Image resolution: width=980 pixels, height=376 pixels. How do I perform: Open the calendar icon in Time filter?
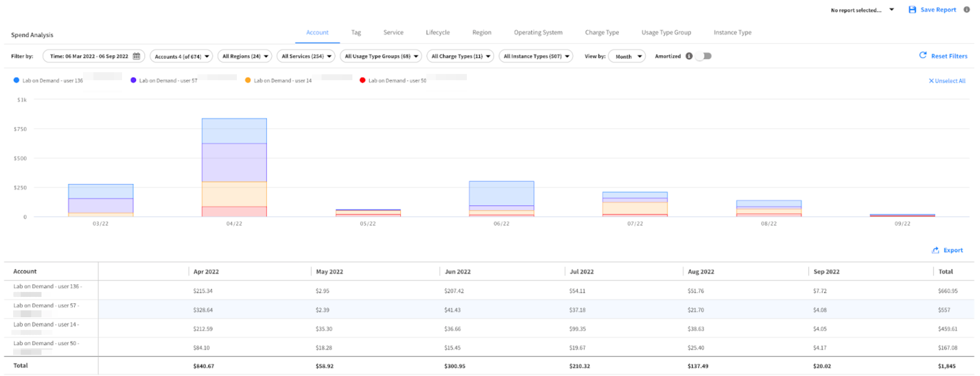(x=136, y=56)
